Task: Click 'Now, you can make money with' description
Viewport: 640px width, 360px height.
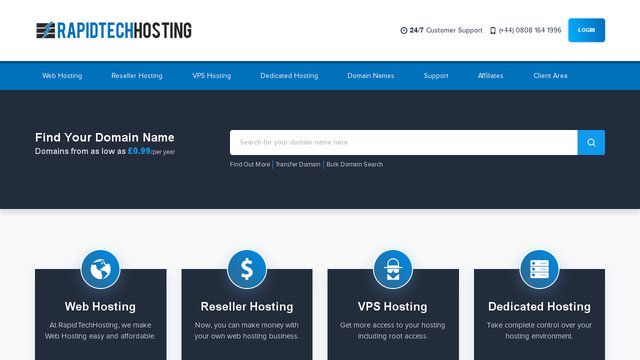Action: click(x=247, y=325)
